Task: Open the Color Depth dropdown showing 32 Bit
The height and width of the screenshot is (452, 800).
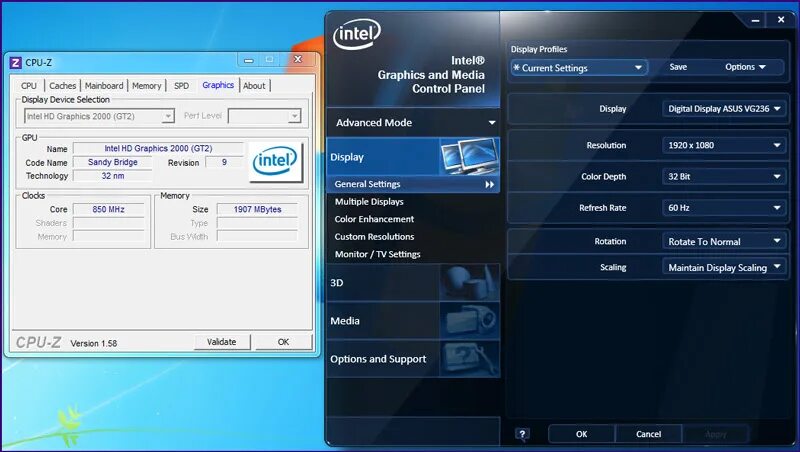Action: pos(723,177)
